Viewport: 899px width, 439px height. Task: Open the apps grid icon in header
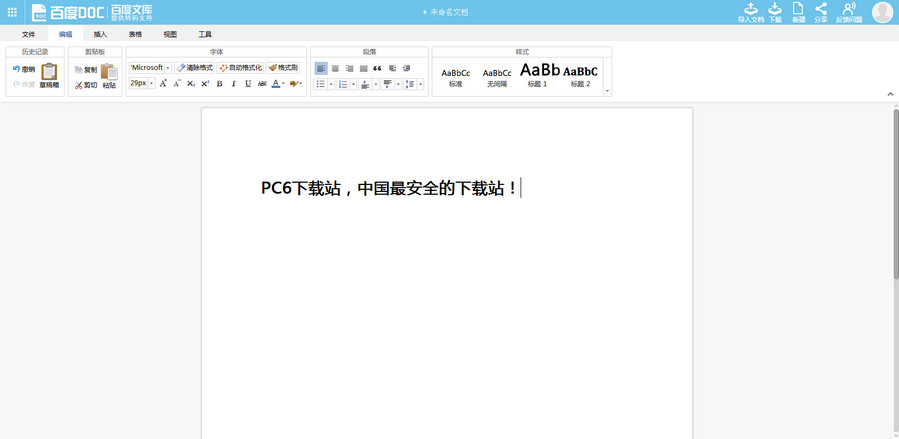pyautogui.click(x=12, y=12)
